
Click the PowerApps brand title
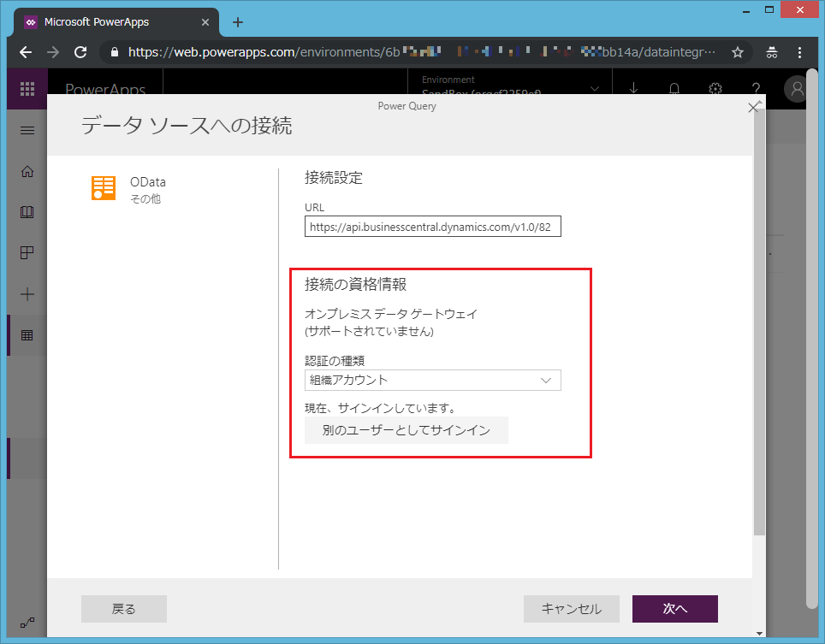tap(105, 89)
